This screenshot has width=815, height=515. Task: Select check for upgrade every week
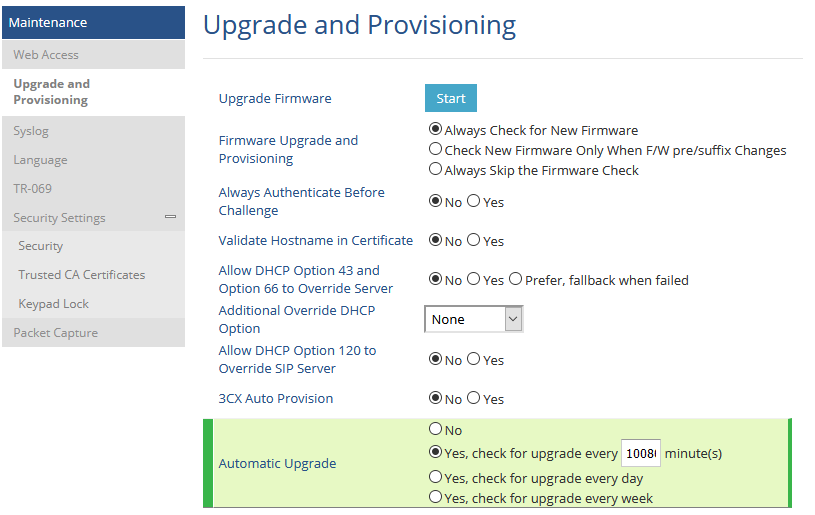[436, 497]
